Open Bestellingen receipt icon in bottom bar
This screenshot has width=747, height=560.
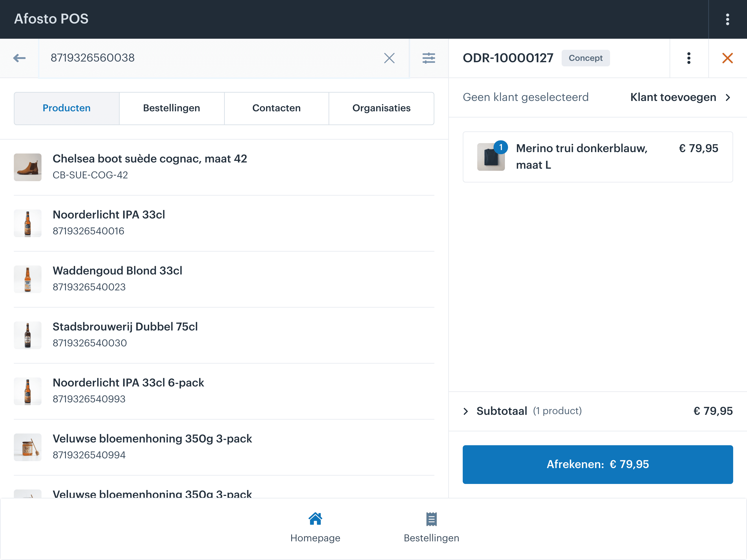431,519
